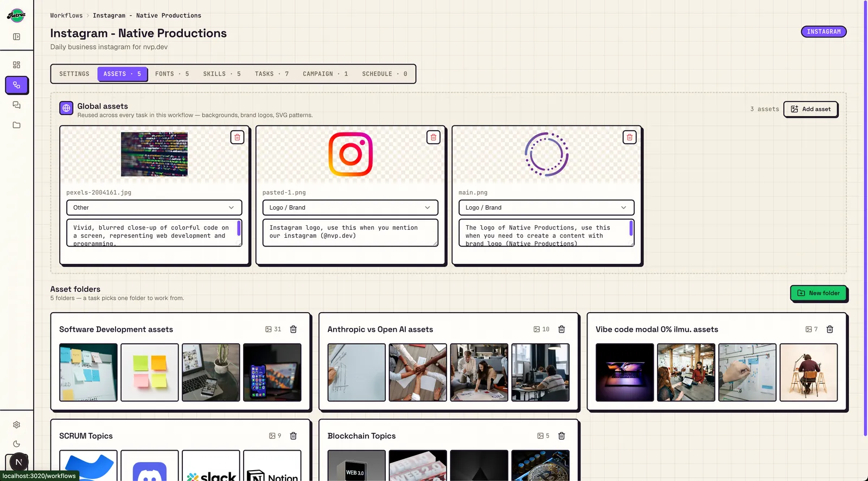This screenshot has width=868, height=481.
Task: Click the Software Development assets folder title
Action: (116, 330)
